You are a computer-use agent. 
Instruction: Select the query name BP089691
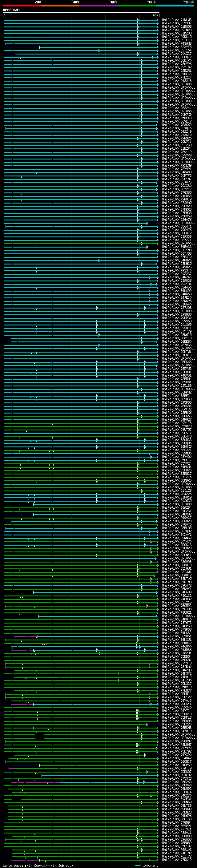pyautogui.click(x=11, y=10)
